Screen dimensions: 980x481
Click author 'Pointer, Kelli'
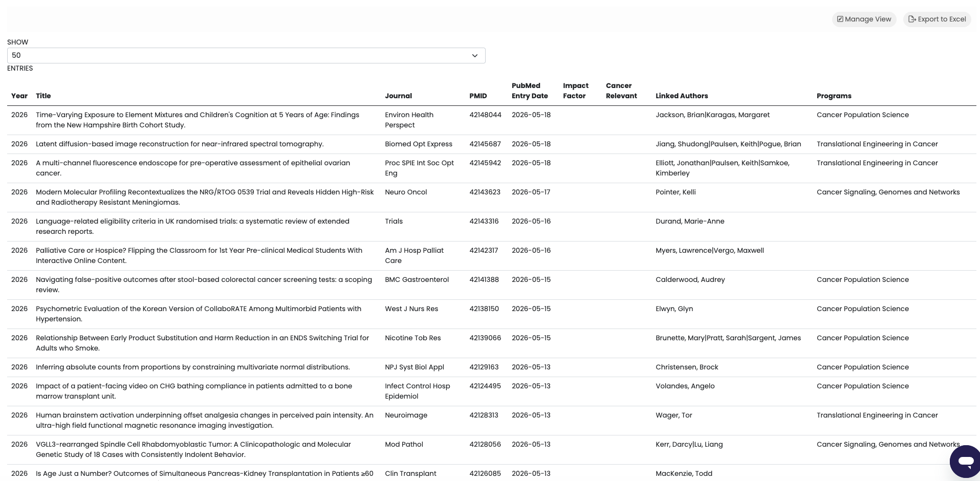pyautogui.click(x=676, y=192)
